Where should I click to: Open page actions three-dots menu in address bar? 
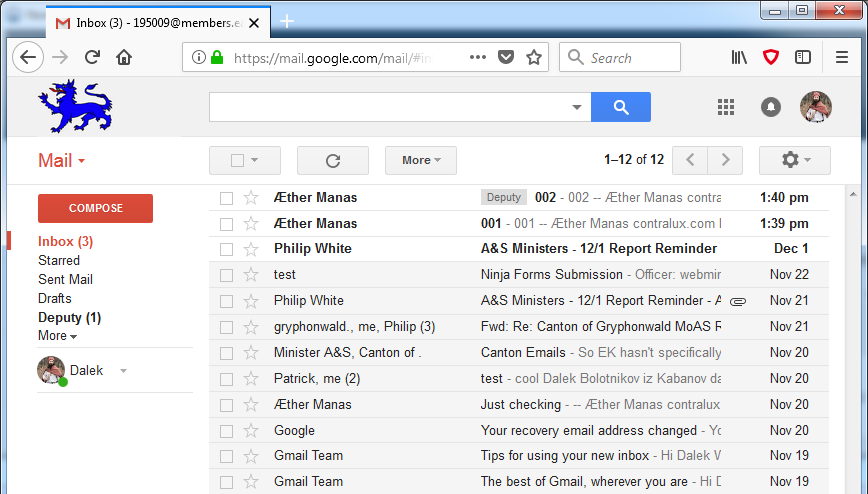pos(478,57)
